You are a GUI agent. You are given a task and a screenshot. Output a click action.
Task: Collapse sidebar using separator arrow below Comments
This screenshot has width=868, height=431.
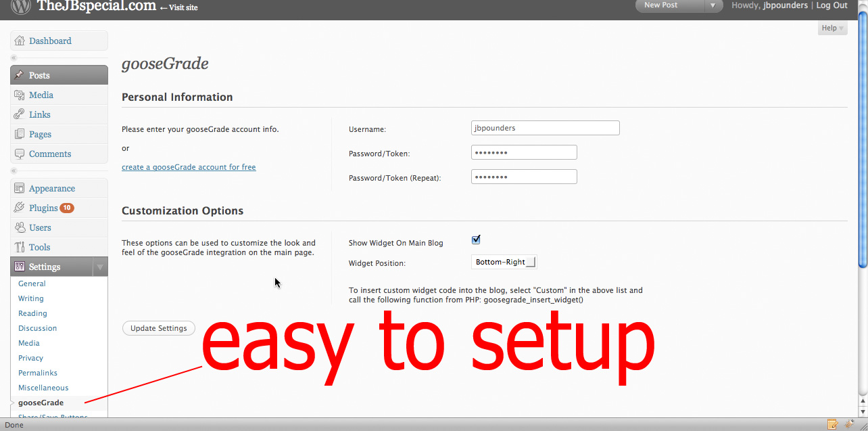[14, 171]
